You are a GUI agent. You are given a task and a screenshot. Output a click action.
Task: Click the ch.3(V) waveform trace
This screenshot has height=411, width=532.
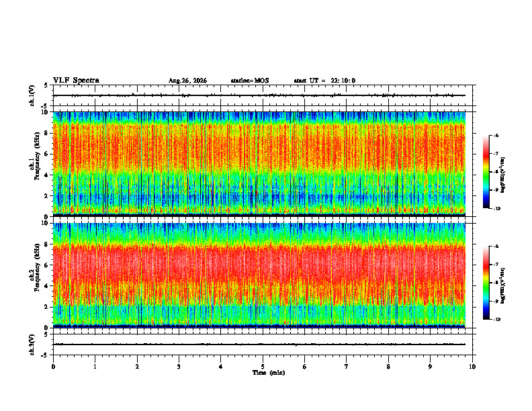tap(259, 345)
